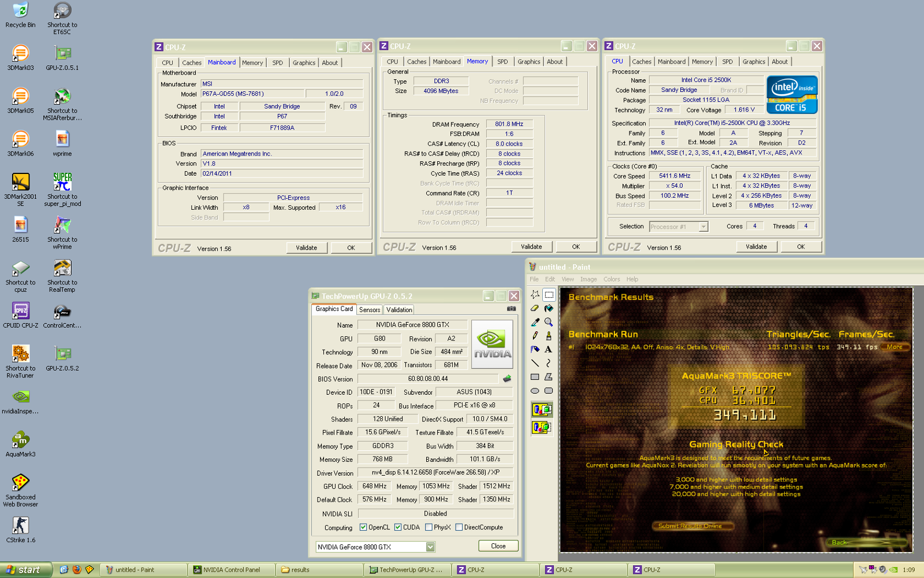Choose the Brush tool in Paint
Image resolution: width=924 pixels, height=578 pixels.
549,336
